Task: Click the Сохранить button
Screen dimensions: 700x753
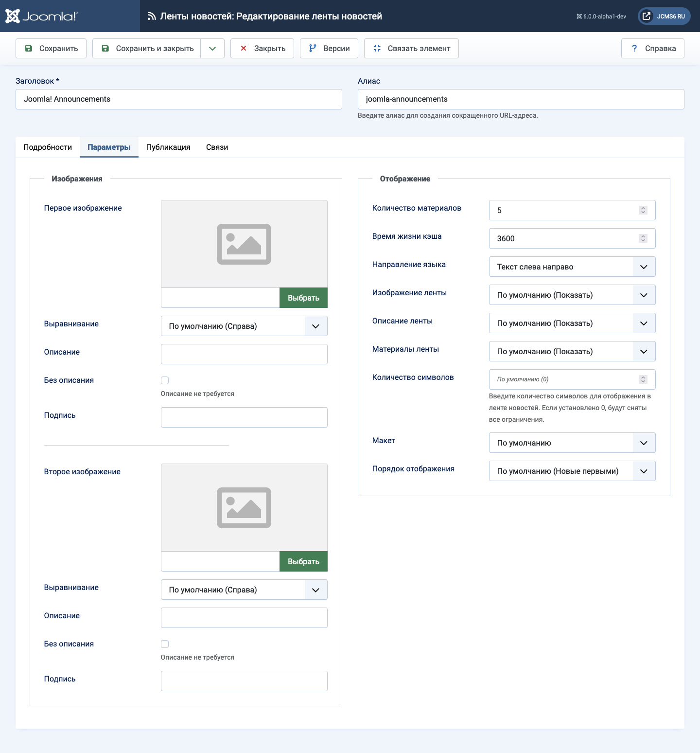Action: (51, 48)
